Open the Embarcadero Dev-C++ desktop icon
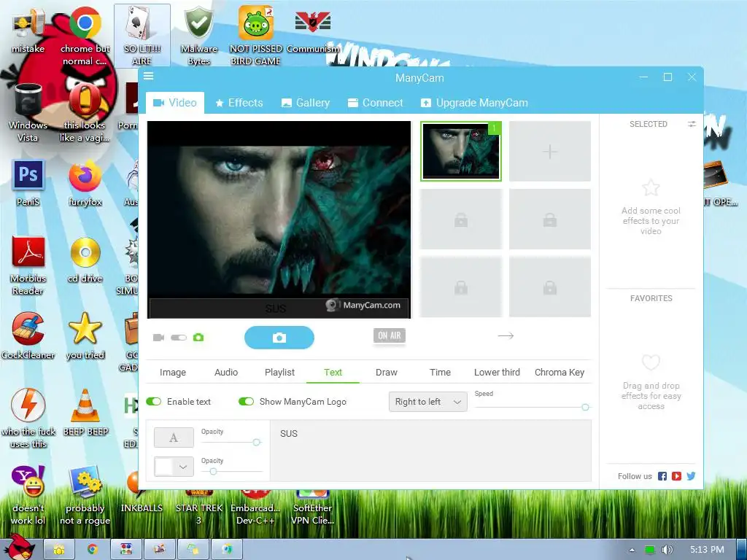The height and width of the screenshot is (560, 747). (x=256, y=507)
